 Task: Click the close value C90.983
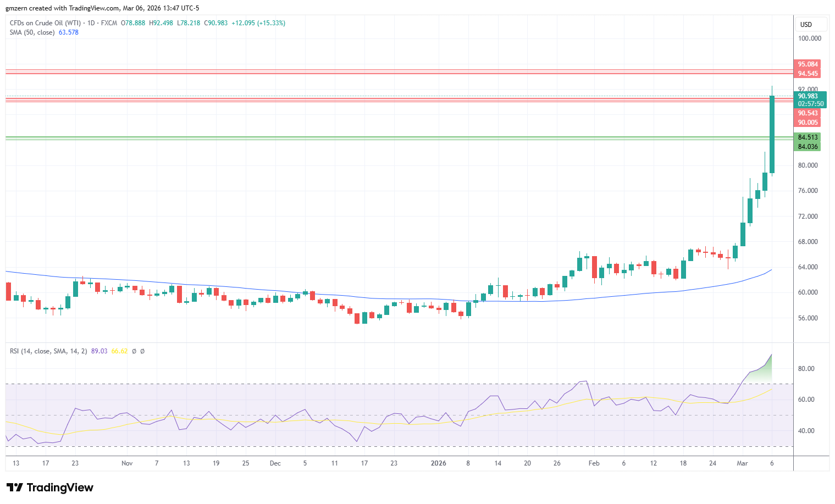216,23
